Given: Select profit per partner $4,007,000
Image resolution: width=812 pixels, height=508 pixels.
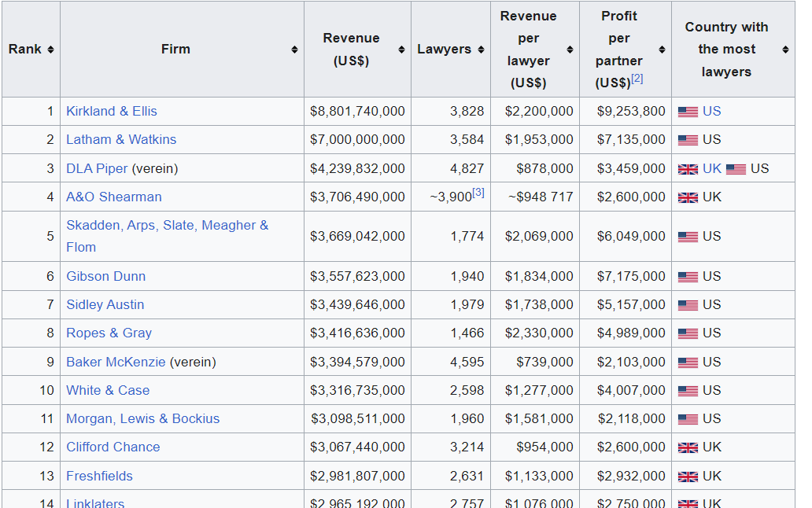Looking at the screenshot, I should tap(631, 391).
